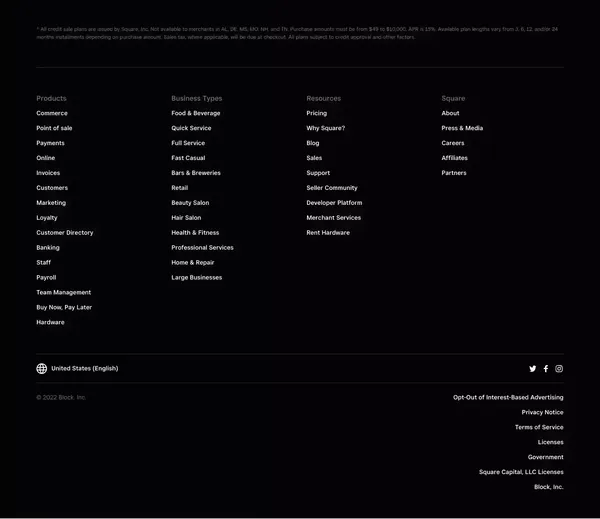The width and height of the screenshot is (600, 519).
Task: Go to Payroll page
Action: pyautogui.click(x=46, y=277)
